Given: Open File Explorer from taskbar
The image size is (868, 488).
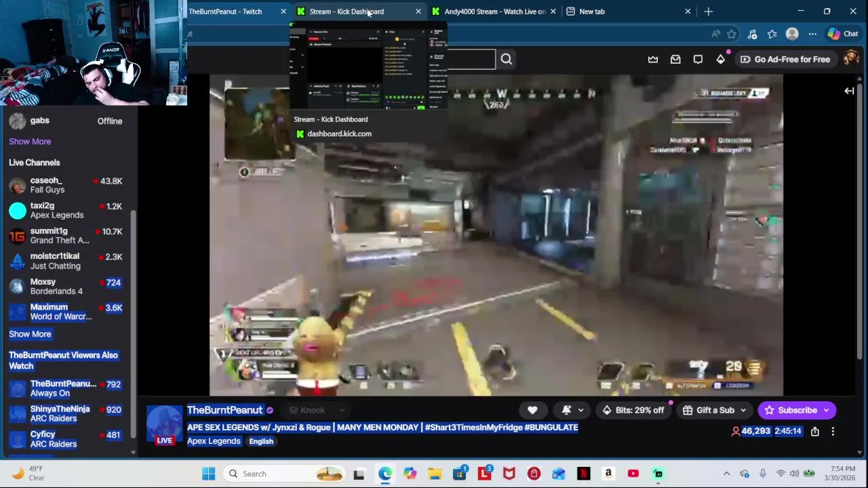Looking at the screenshot, I should [435, 474].
